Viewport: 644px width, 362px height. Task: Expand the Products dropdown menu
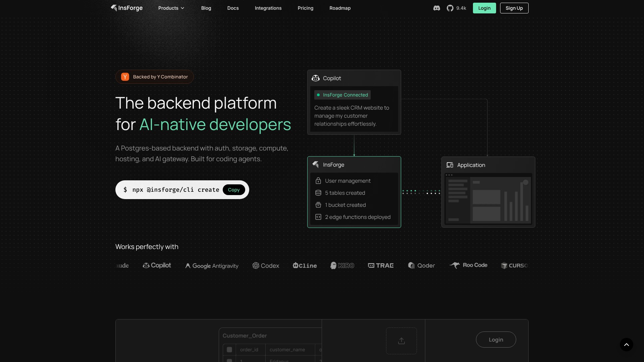tap(171, 8)
